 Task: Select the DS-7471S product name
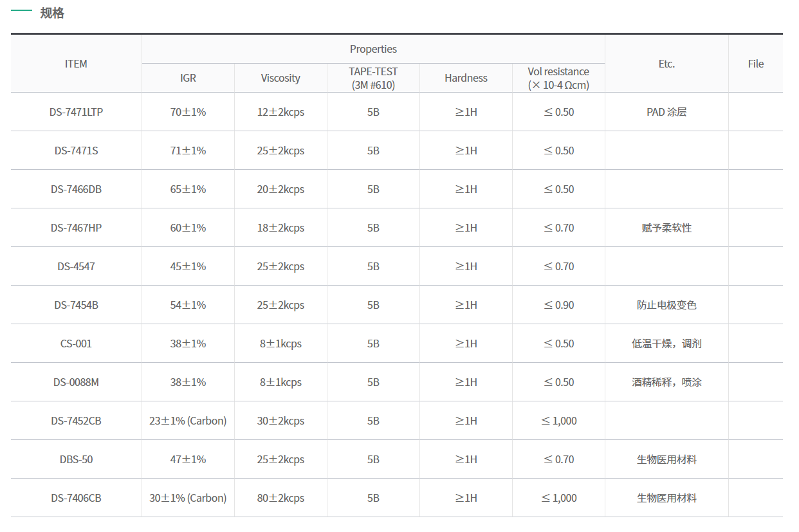pos(76,151)
